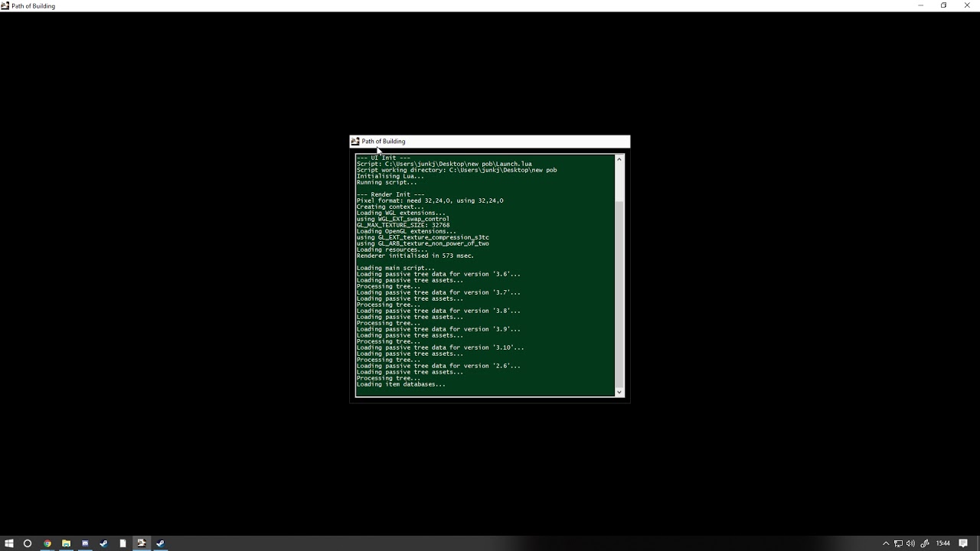Click the 'Loading main script...' line
The image size is (980, 551).
point(395,268)
